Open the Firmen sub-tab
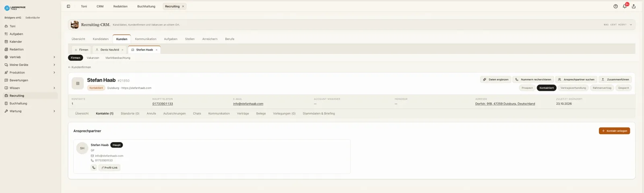 pyautogui.click(x=81, y=50)
